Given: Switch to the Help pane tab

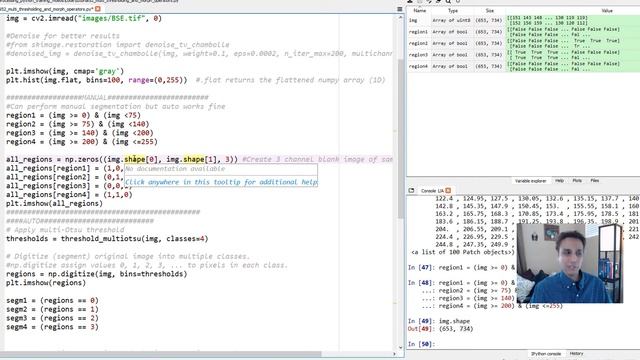Looking at the screenshot, I should pos(559,180).
